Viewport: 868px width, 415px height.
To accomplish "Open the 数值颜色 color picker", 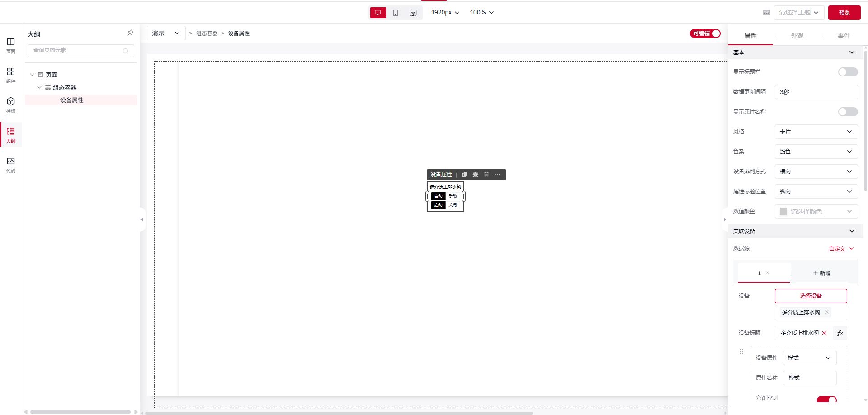I will click(816, 211).
